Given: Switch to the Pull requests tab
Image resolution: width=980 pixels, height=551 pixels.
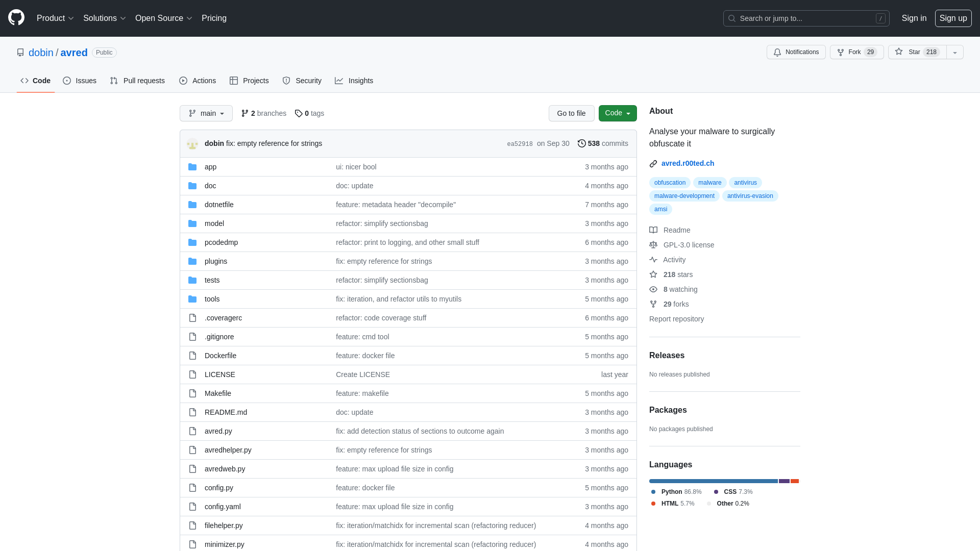Looking at the screenshot, I should (x=137, y=81).
